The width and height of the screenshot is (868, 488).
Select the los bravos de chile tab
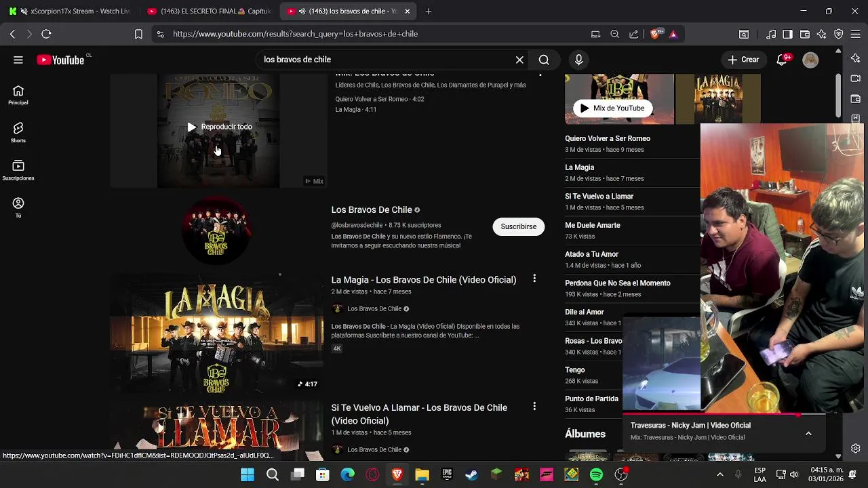(x=347, y=11)
